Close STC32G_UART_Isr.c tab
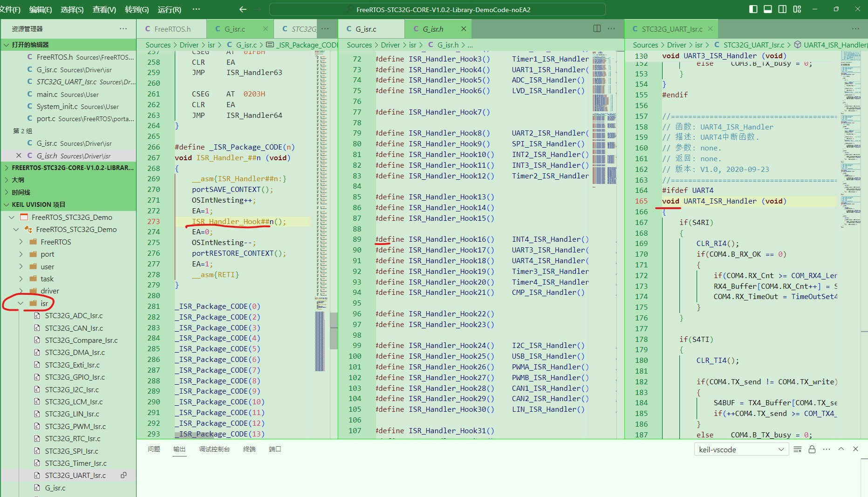 tap(710, 29)
